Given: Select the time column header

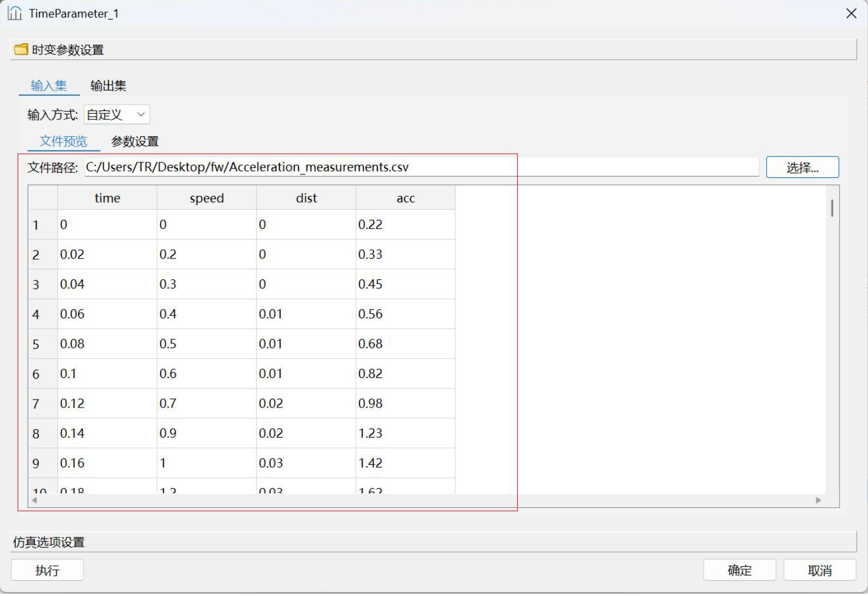Looking at the screenshot, I should click(x=107, y=198).
